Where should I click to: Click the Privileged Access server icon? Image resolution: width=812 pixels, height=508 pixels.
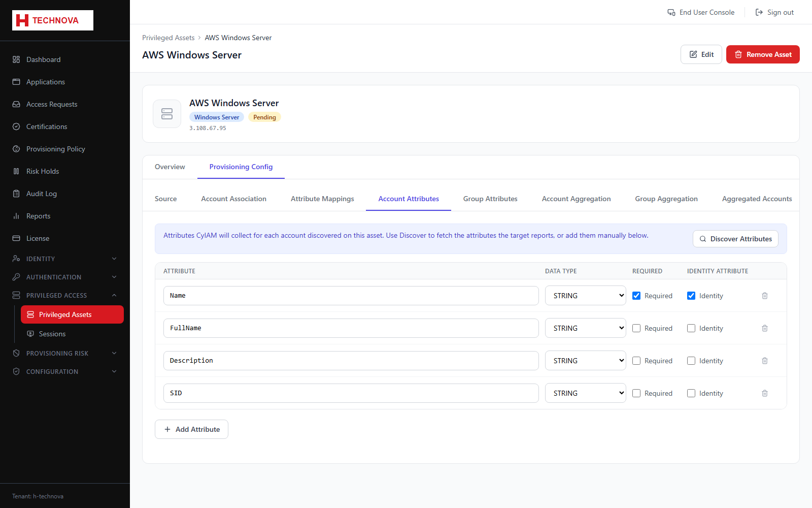(16, 295)
